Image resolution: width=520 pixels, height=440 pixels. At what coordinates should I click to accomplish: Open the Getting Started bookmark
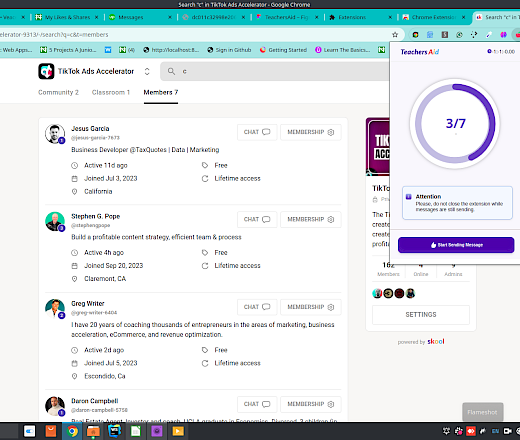tap(283, 50)
